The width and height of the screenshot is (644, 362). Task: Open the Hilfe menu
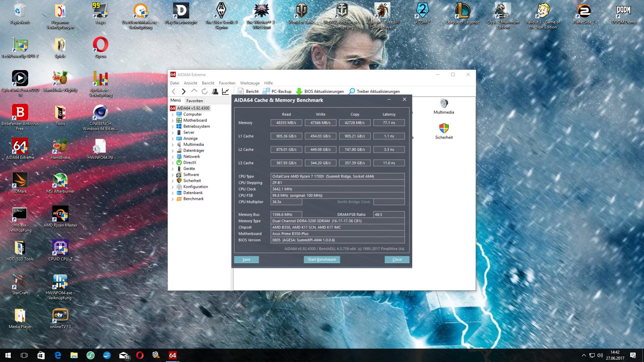268,83
